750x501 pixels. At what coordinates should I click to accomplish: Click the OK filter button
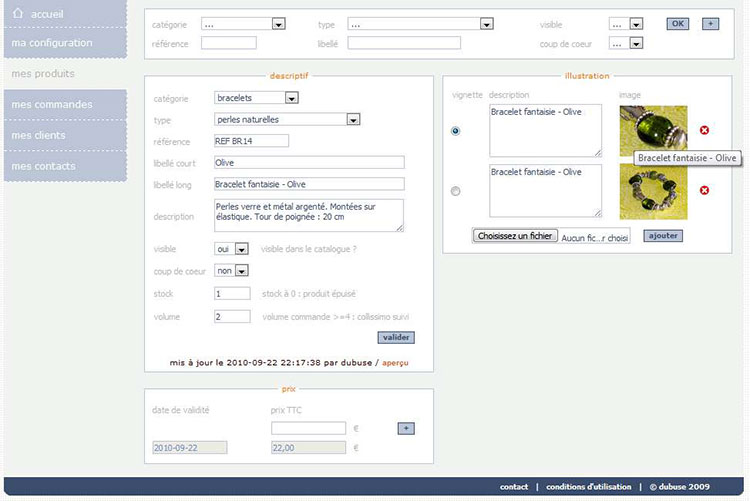pyautogui.click(x=678, y=23)
